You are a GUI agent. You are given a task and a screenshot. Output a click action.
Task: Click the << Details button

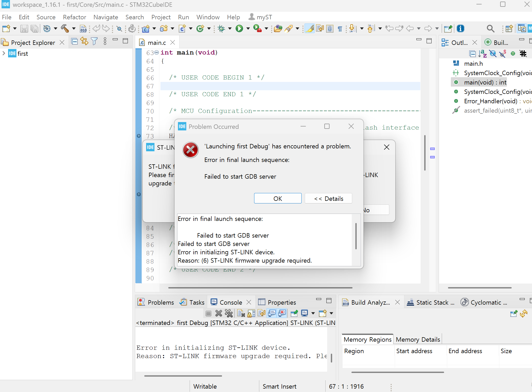point(328,198)
